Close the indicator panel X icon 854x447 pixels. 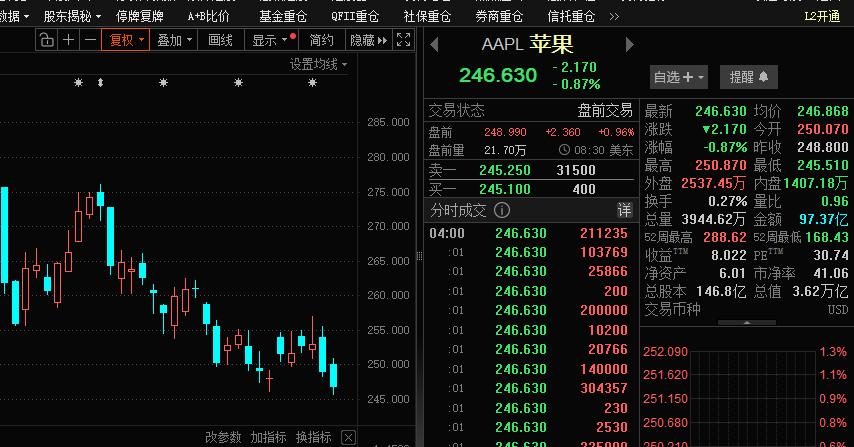tap(349, 437)
